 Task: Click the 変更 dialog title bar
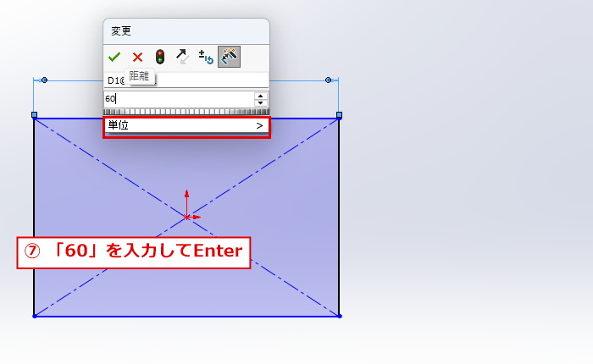coord(186,31)
